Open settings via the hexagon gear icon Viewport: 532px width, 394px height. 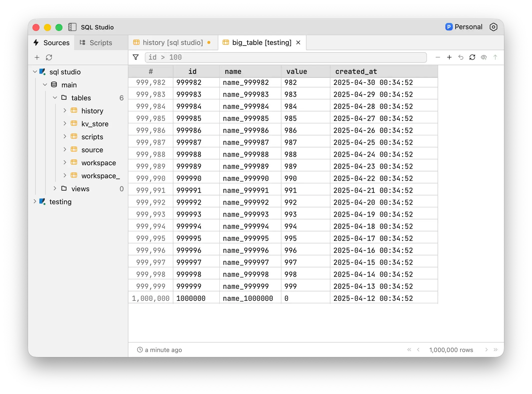[x=493, y=27]
